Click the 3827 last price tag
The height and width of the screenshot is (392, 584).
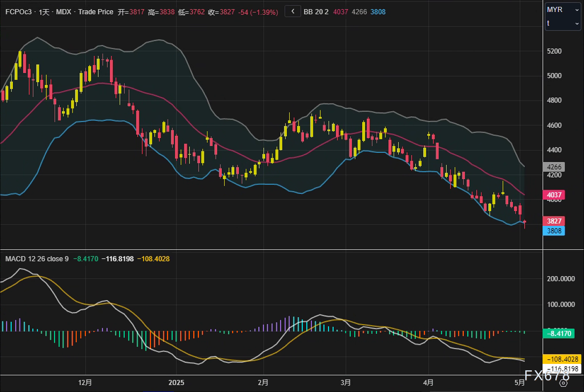554,221
